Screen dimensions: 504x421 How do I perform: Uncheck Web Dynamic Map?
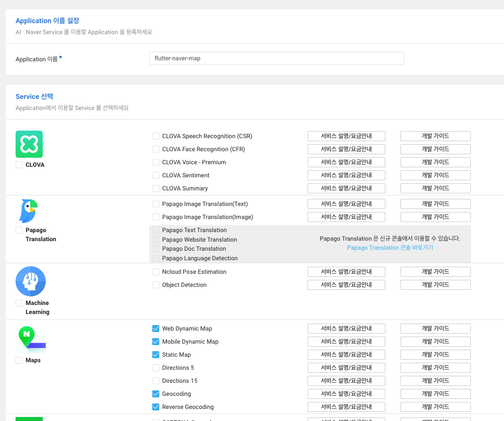tap(156, 329)
